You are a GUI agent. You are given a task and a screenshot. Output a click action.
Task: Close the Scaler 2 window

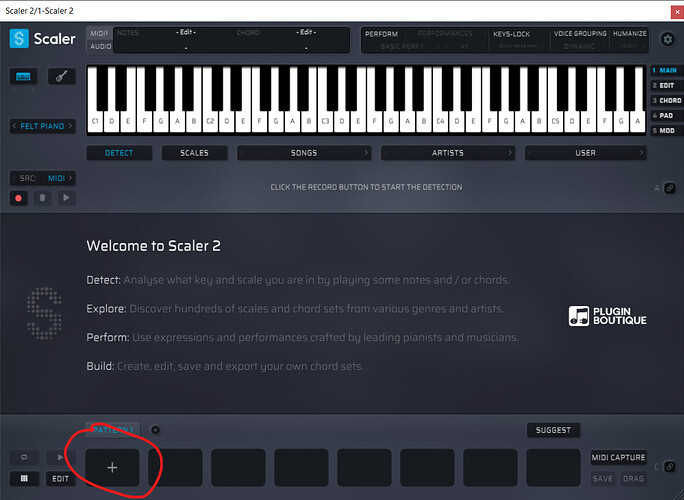tap(677, 12)
